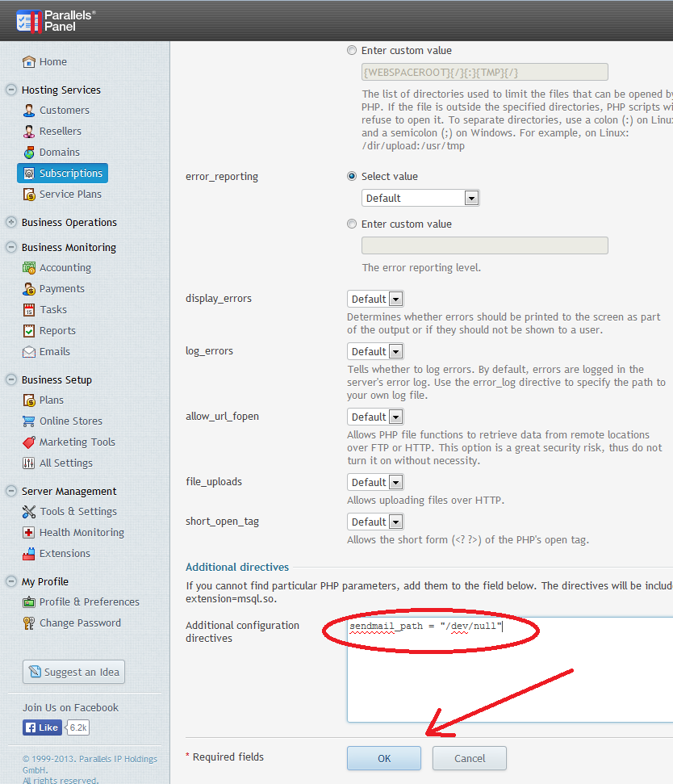Click the Online Stores cart icon
The image size is (673, 784).
[x=29, y=421]
